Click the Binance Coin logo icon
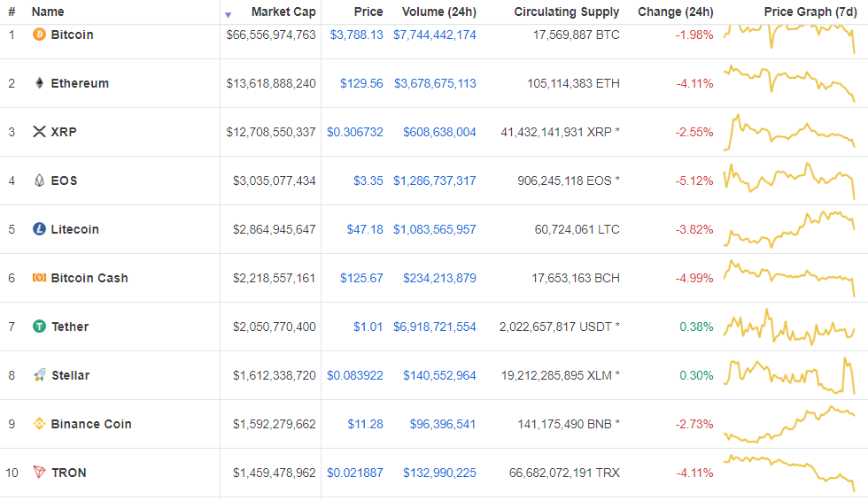The width and height of the screenshot is (868, 500). tap(39, 424)
